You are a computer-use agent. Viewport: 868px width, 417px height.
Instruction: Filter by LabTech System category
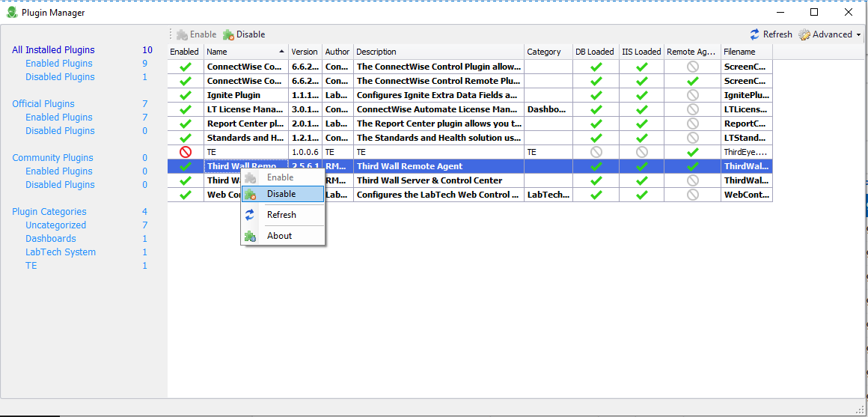pyautogui.click(x=61, y=252)
